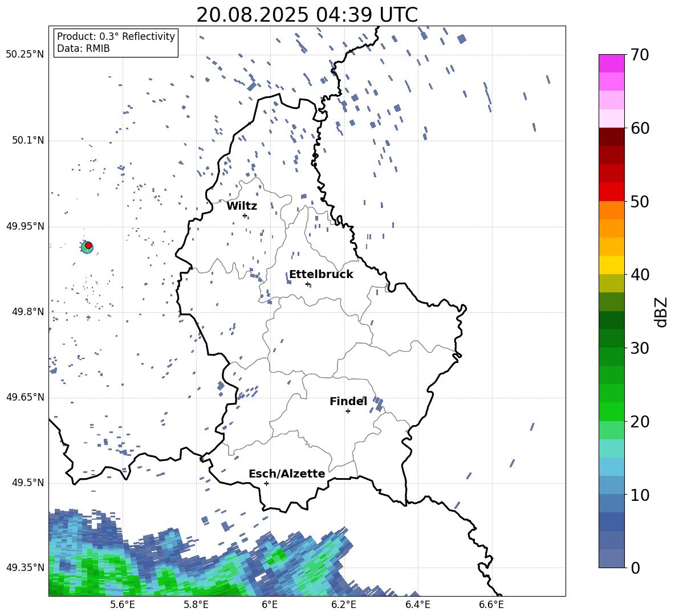Click the olive colorbar swatch below 40
Screen dimensions: 675x616
[611, 283]
